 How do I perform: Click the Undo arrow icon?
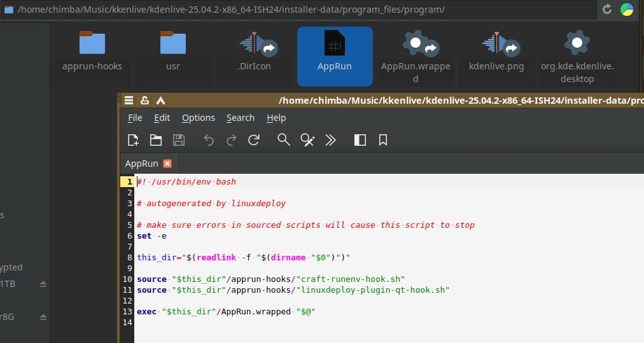tap(209, 140)
